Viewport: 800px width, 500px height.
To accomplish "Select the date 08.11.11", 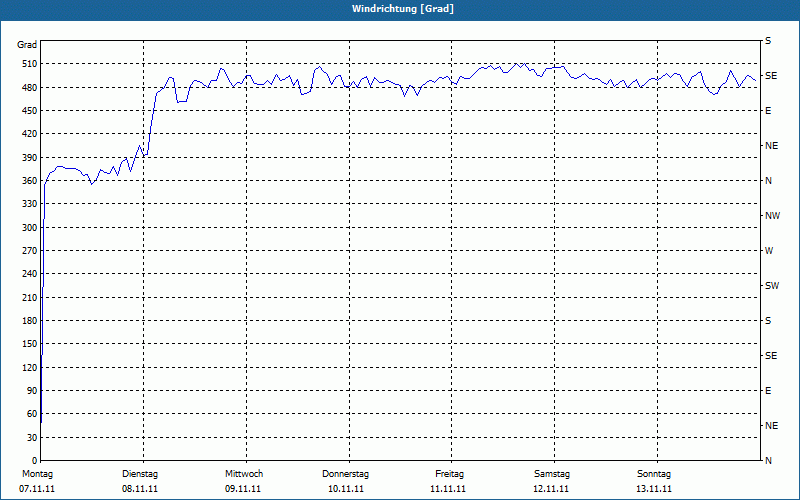I will tap(140, 489).
